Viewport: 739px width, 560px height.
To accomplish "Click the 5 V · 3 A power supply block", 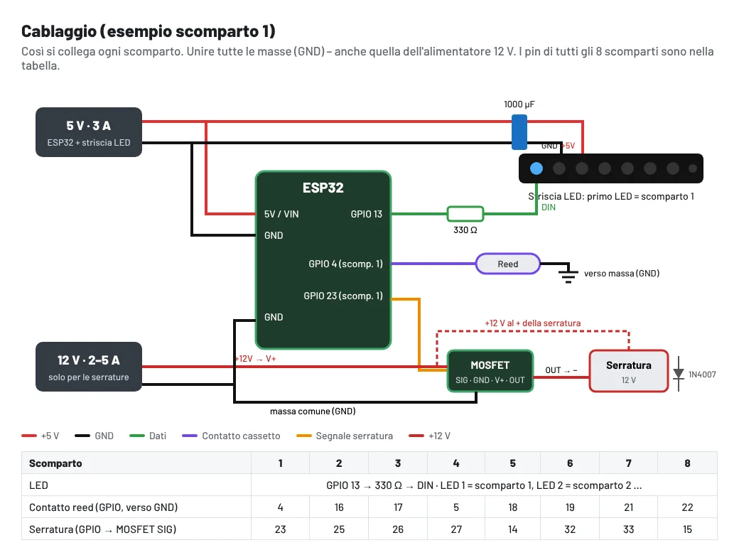I will [x=89, y=132].
